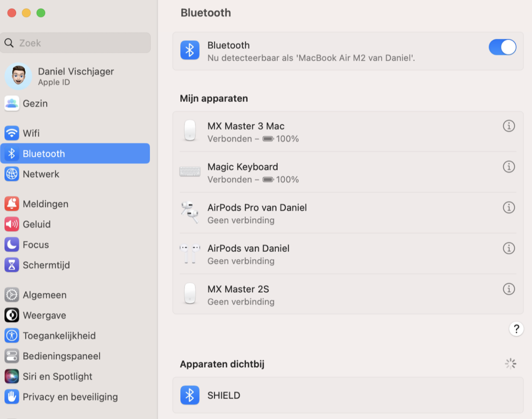Select the Siri en Spotlight icon

click(x=12, y=376)
